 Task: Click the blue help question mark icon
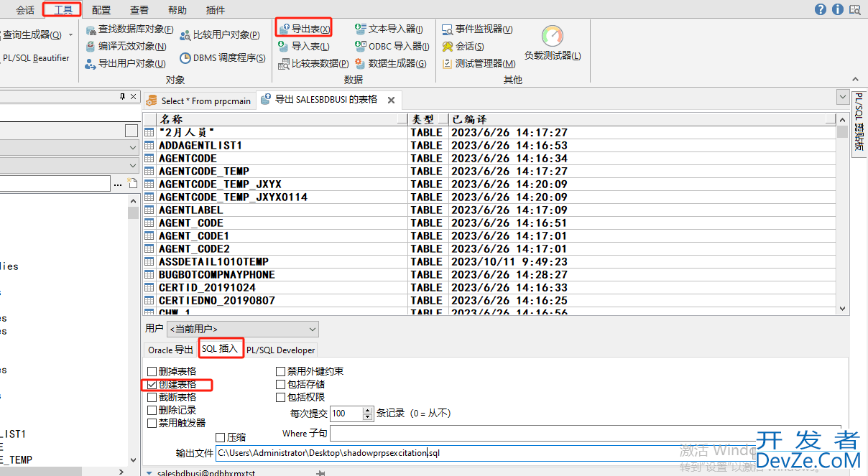(x=821, y=9)
